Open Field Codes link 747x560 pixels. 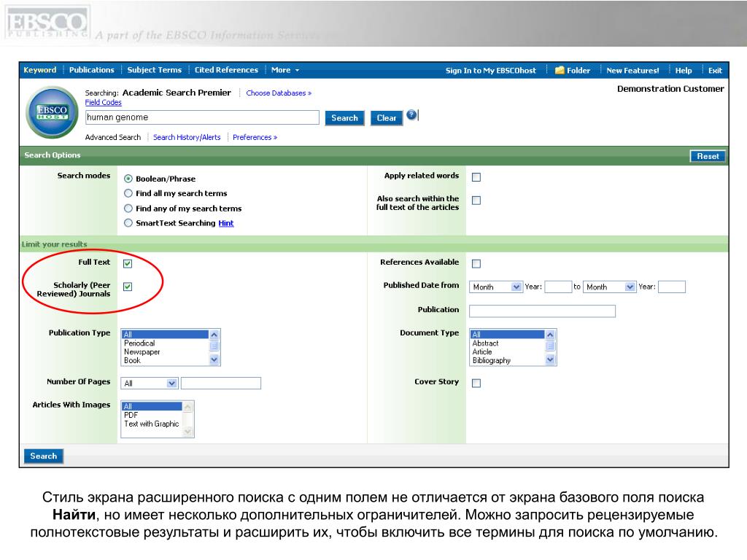(x=104, y=102)
